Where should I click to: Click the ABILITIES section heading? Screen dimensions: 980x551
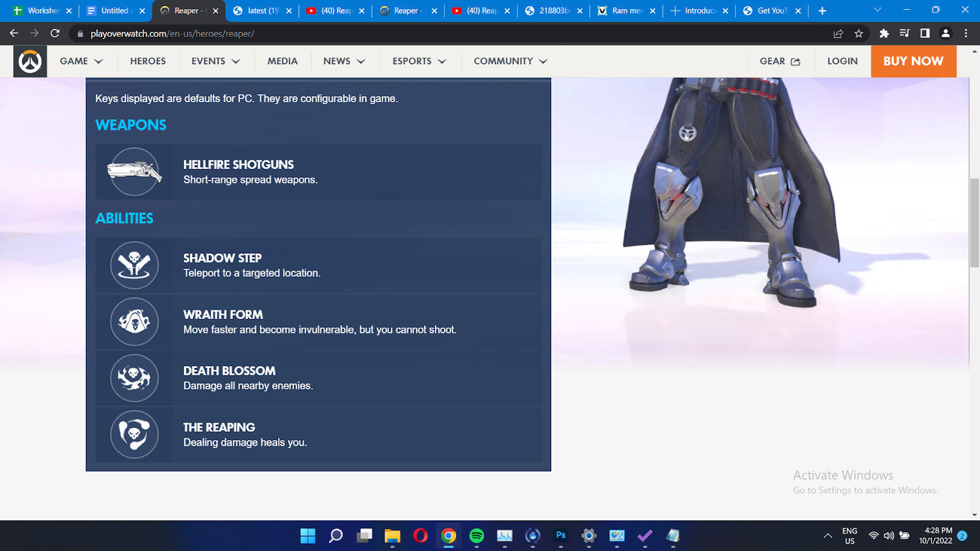point(124,219)
